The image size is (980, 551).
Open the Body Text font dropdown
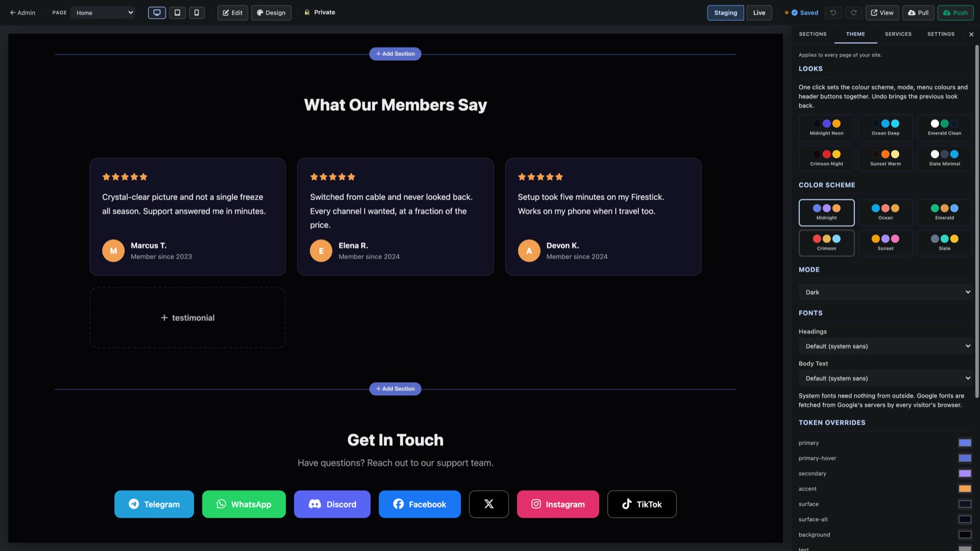(x=885, y=378)
